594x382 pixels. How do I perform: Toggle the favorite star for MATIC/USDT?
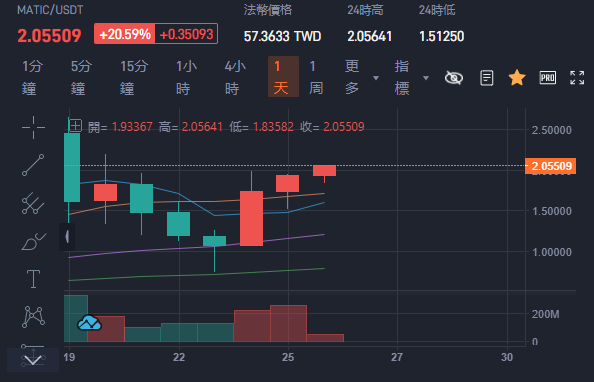(517, 78)
